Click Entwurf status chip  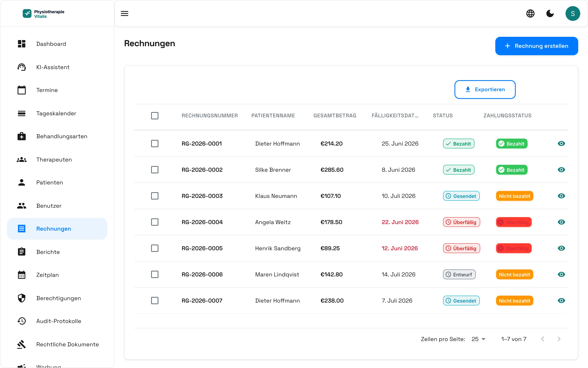pyautogui.click(x=459, y=275)
